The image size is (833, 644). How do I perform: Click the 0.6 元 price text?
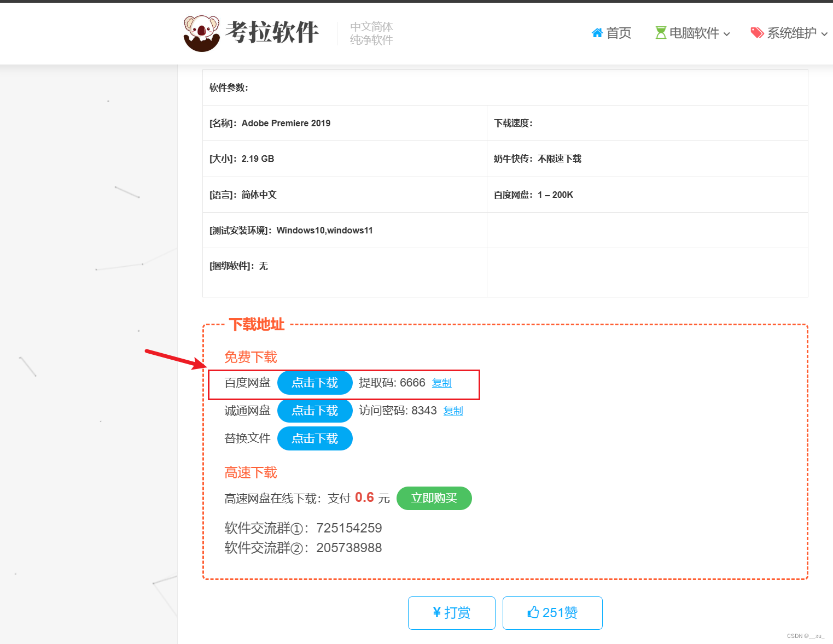click(x=372, y=497)
